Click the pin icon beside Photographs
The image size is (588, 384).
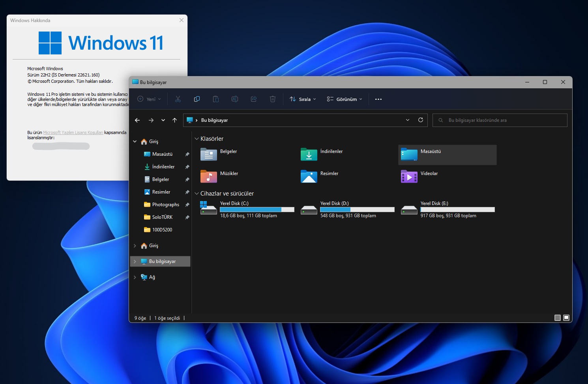[187, 205]
